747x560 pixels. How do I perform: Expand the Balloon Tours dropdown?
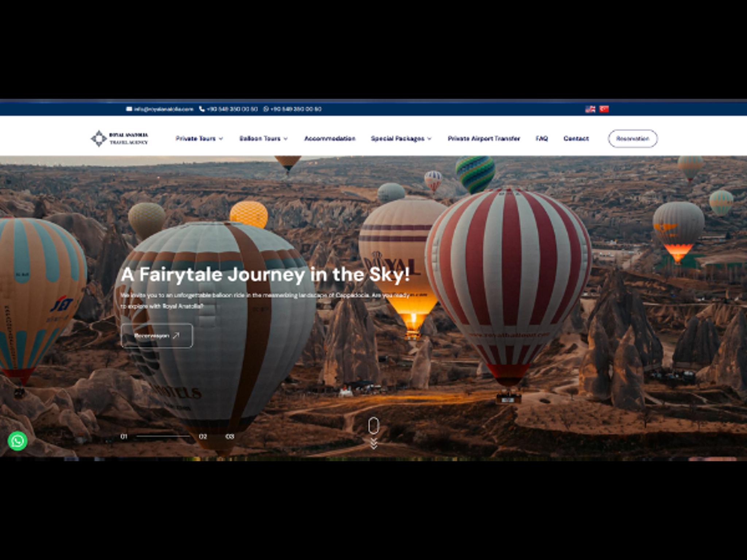[x=263, y=139]
